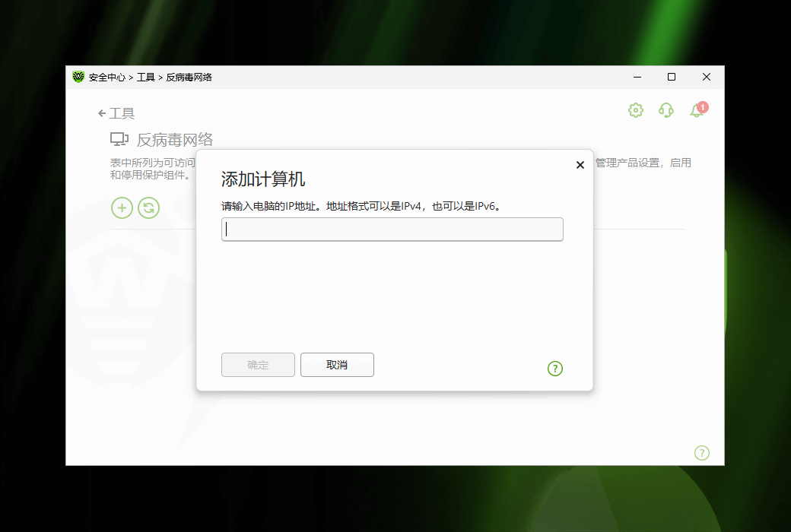Close the 安全中心 window

(707, 78)
